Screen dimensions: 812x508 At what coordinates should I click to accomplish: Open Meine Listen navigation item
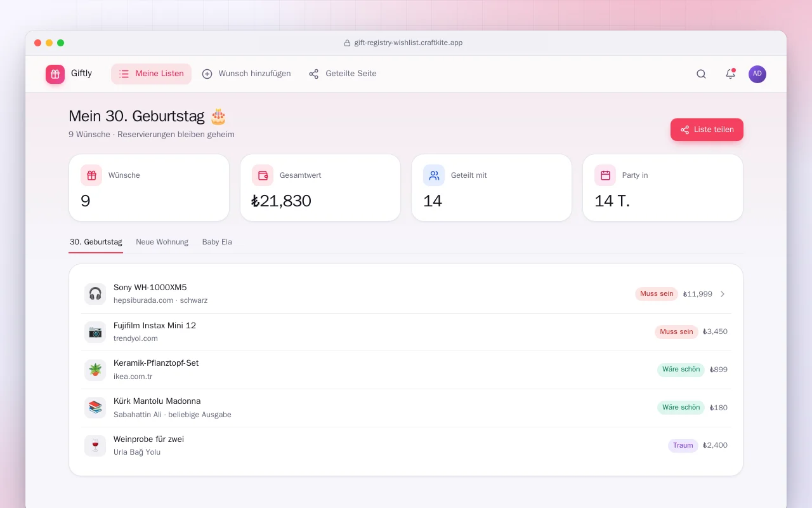tap(151, 74)
